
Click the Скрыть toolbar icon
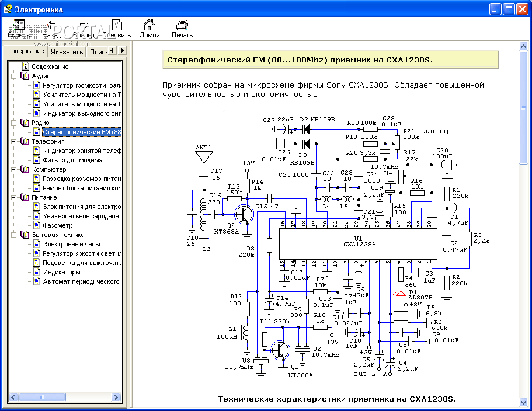19,25
